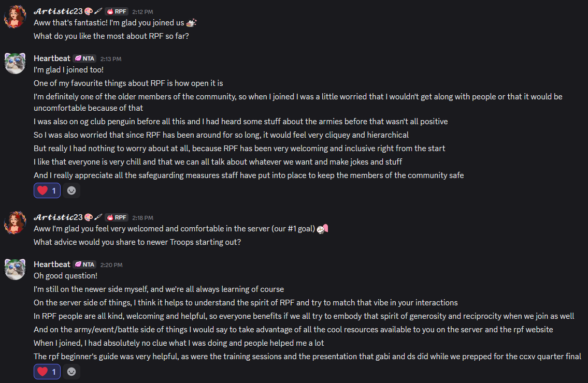Open Heartbeat's avatar on the 2:20 PM message
Image resolution: width=588 pixels, height=383 pixels.
coord(16,270)
